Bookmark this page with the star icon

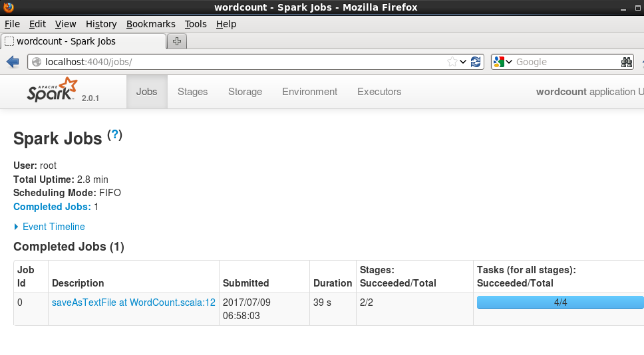click(x=452, y=62)
